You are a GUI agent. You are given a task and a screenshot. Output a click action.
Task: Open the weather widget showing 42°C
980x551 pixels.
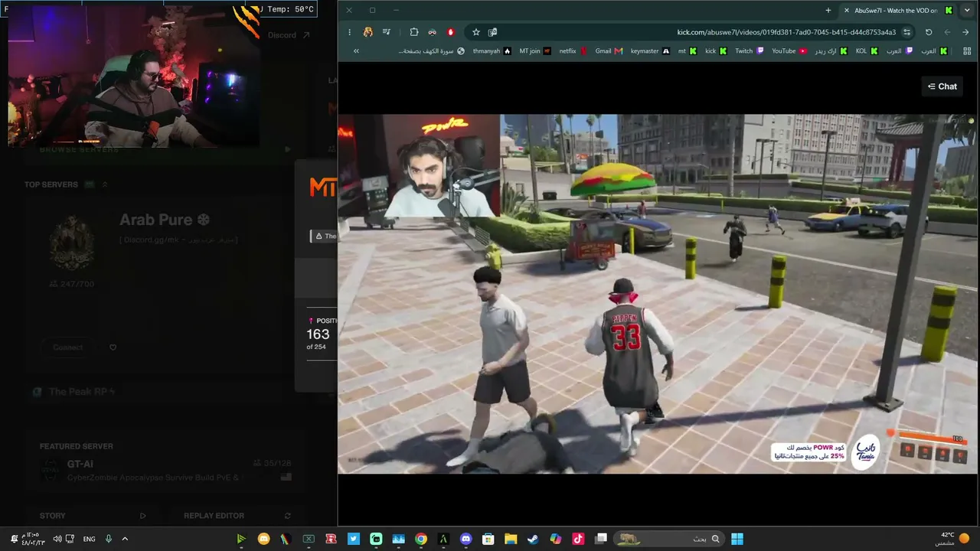coord(952,539)
